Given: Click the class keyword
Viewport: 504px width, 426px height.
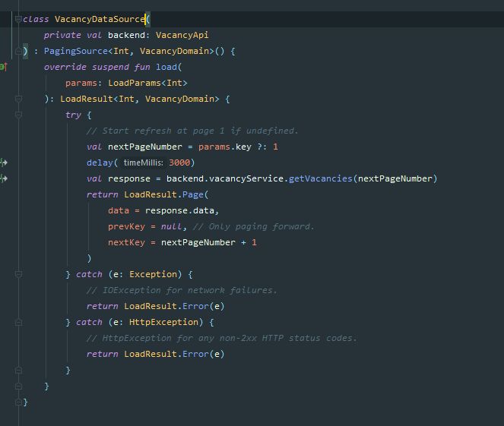Looking at the screenshot, I should pos(36,19).
